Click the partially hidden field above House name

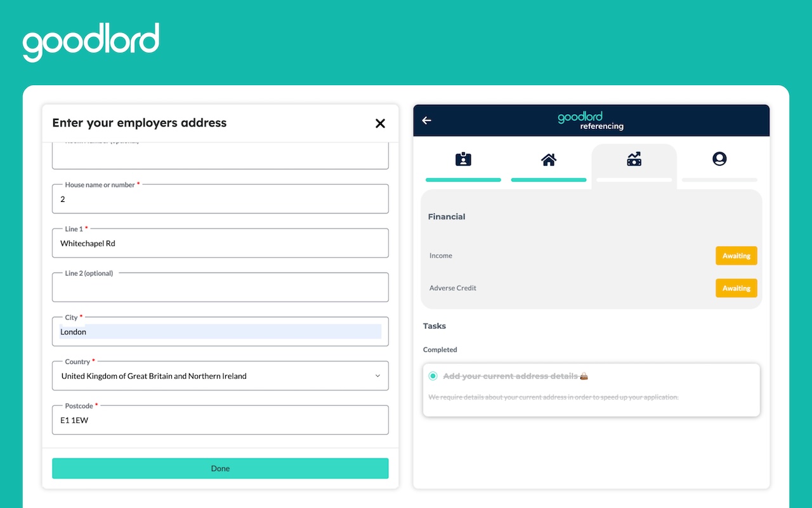tap(220, 156)
